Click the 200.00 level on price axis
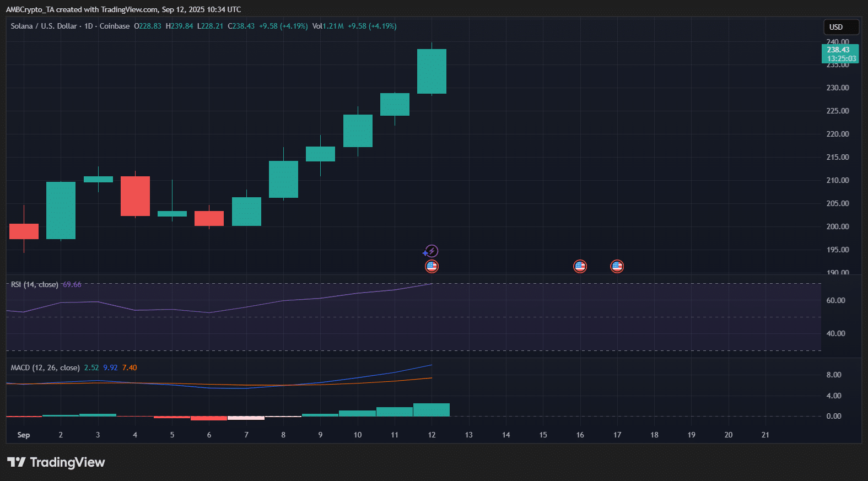868x481 pixels. coord(837,226)
